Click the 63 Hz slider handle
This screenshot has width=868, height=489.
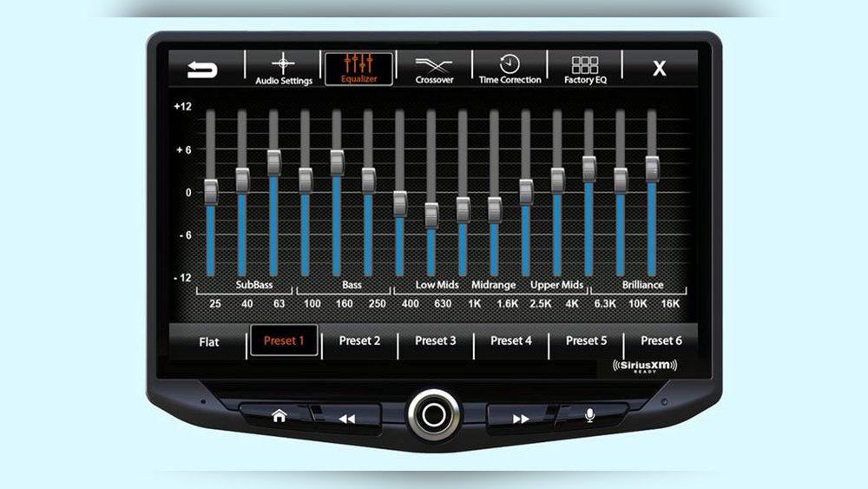[x=273, y=162]
